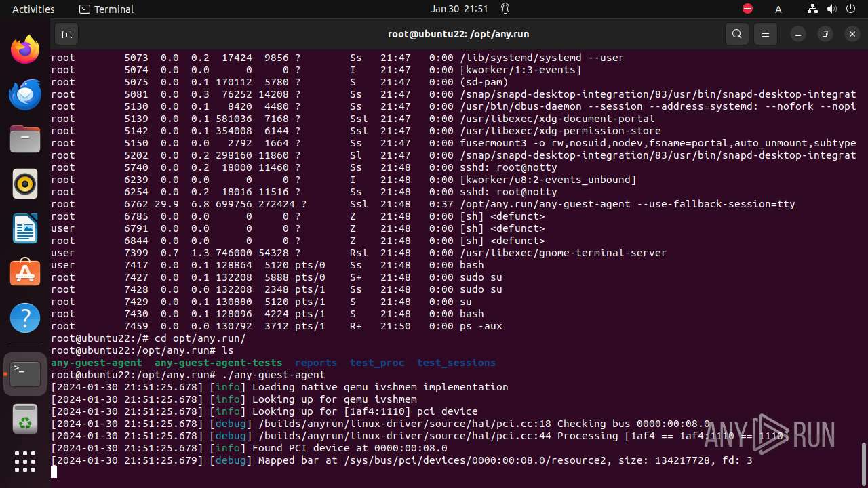Click '(sd-pam)' process entry
The height and width of the screenshot is (488, 868).
(484, 82)
